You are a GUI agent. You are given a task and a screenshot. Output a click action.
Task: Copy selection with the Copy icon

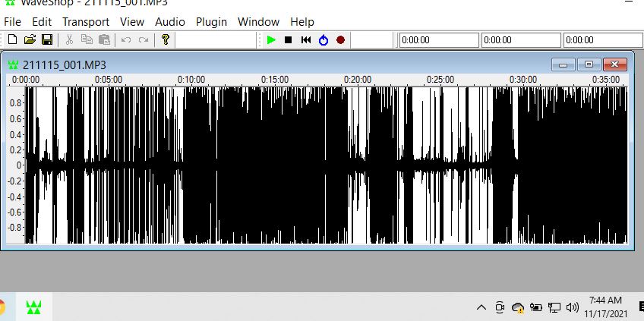coord(87,39)
